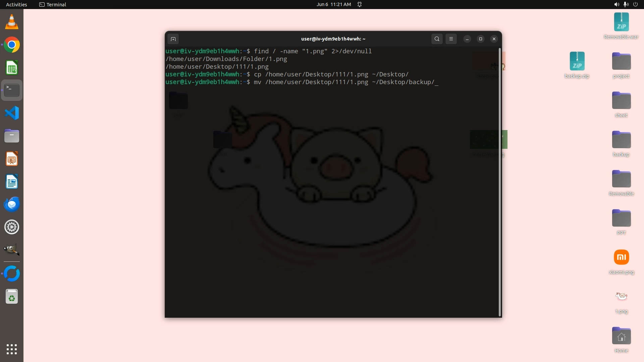Viewport: 644px width, 362px height.
Task: Open the Terminal app menu in top bar
Action: [53, 4]
